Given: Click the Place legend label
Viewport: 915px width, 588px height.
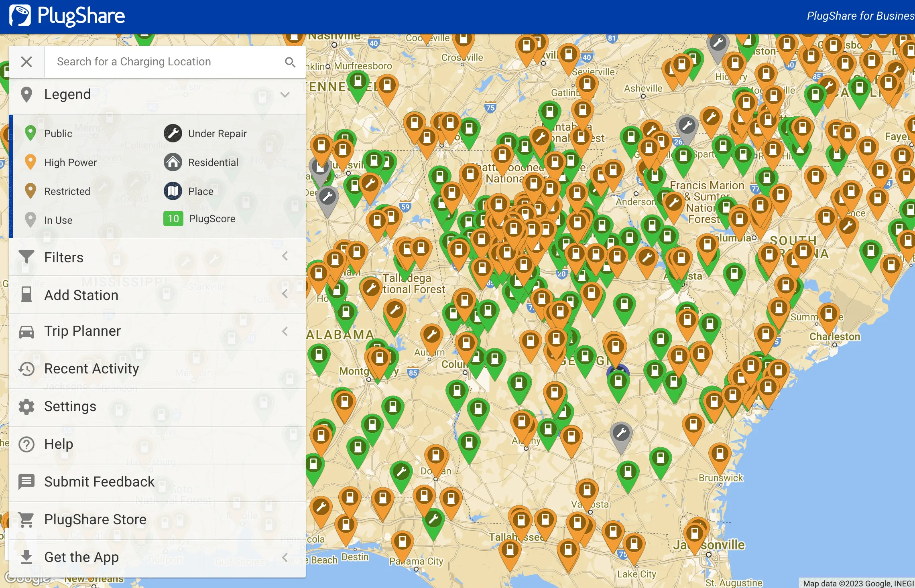Looking at the screenshot, I should (201, 191).
